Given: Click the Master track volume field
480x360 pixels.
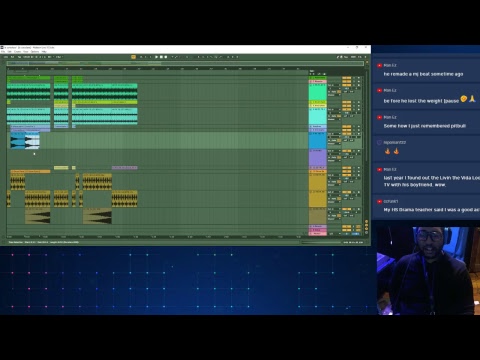Looking at the screenshot, I should pyautogui.click(x=347, y=234).
